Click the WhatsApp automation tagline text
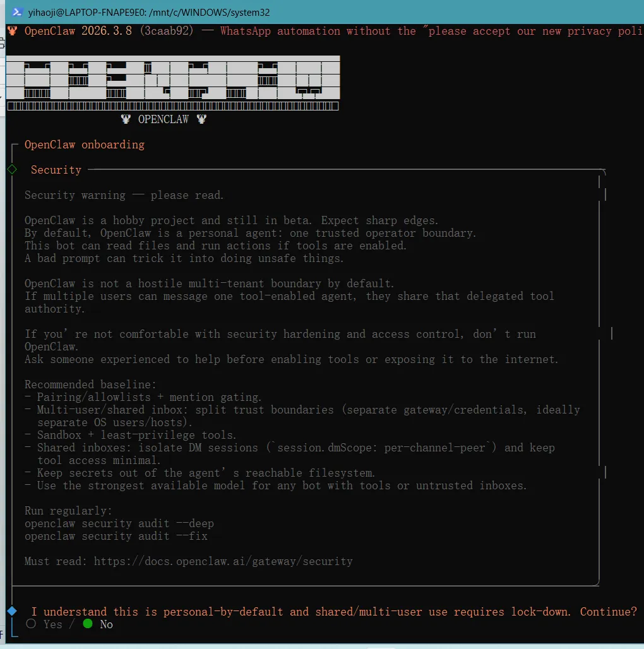This screenshot has height=649, width=644. pos(431,31)
